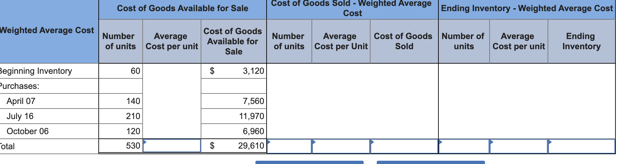Select the Cost of Goods Sold Number of units total field
This screenshot has height=164, width=644.
point(289,146)
